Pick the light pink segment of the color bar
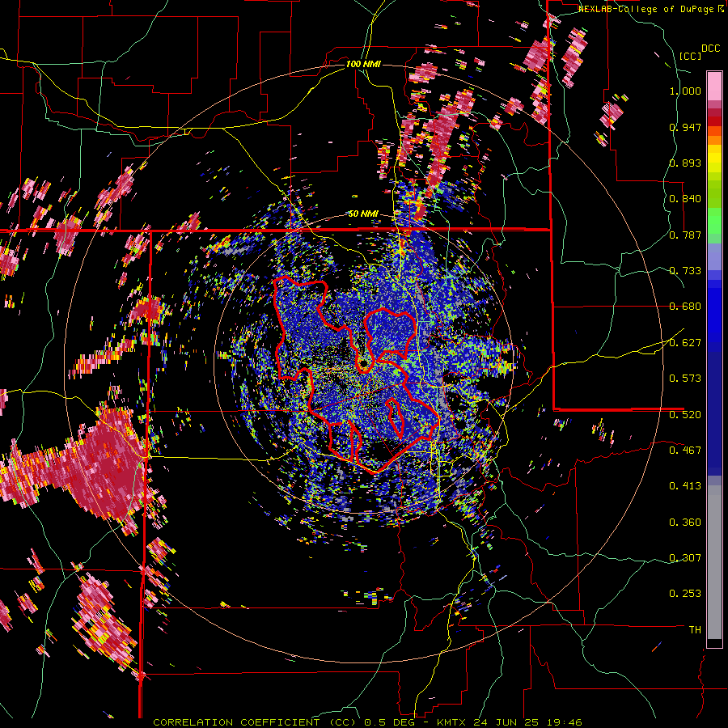The width and height of the screenshot is (728, 728). (714, 86)
